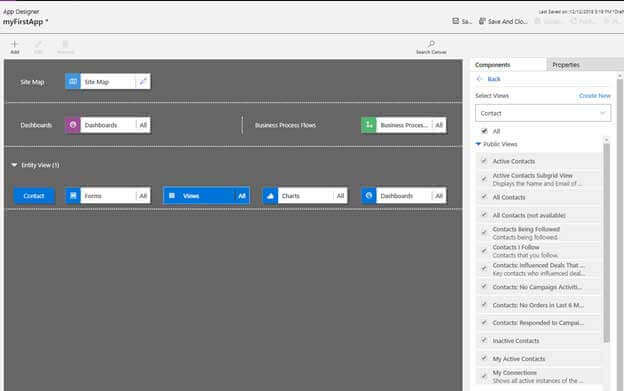Click the Edit pencil toolbar icon

point(38,44)
